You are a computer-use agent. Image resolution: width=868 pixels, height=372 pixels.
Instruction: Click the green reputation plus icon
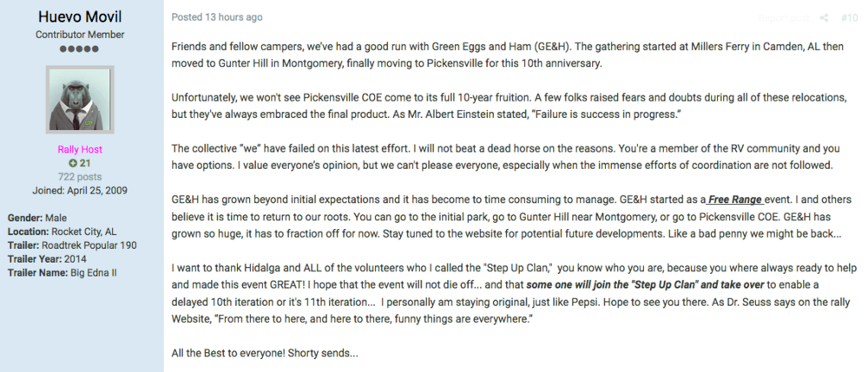click(x=72, y=162)
